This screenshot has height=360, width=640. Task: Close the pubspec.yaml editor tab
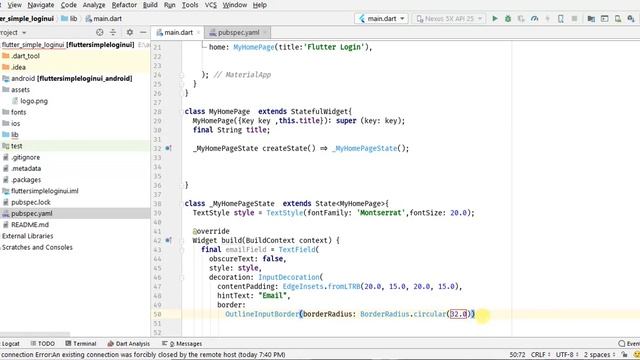[265, 33]
